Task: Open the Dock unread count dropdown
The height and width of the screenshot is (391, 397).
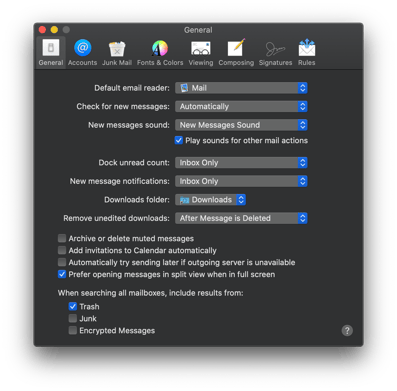Action: (241, 163)
